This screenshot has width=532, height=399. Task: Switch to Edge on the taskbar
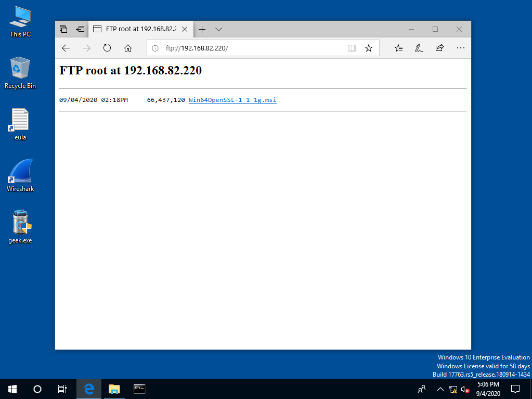pos(89,389)
